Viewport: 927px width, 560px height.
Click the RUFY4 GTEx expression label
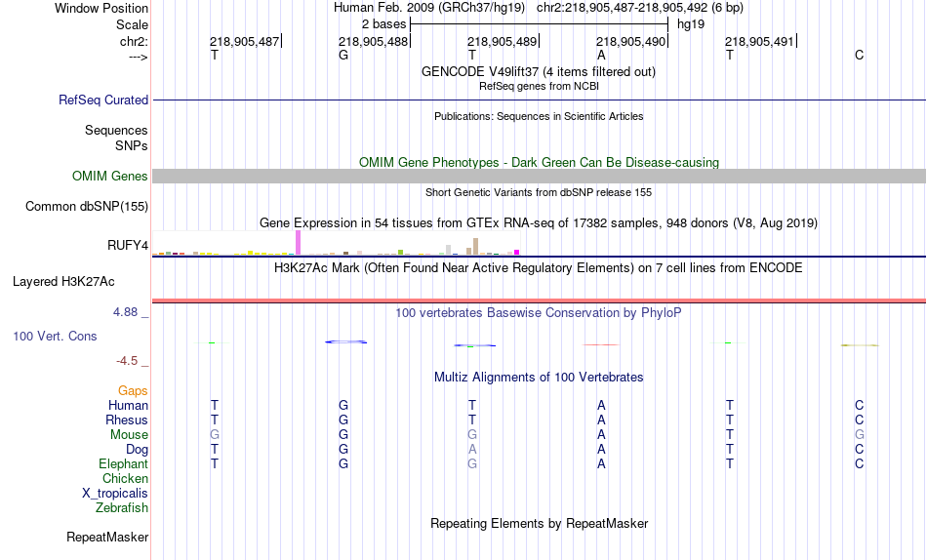click(127, 245)
